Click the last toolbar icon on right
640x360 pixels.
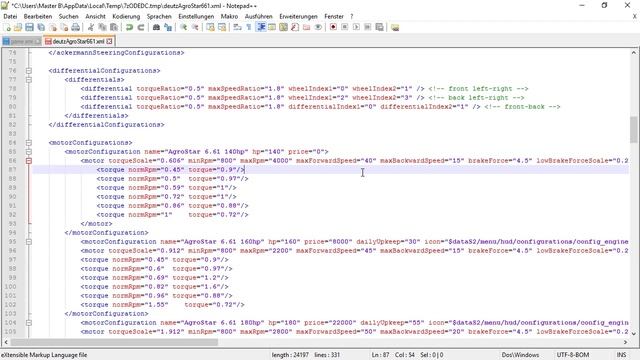[395, 27]
